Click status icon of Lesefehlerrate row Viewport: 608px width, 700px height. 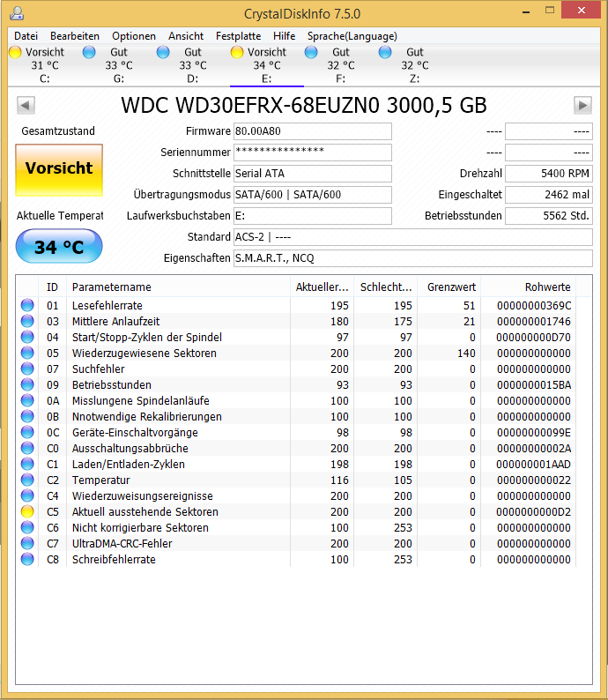[x=27, y=305]
